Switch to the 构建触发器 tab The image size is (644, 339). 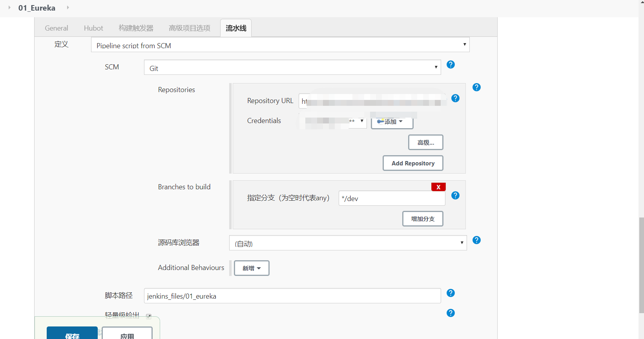(x=136, y=28)
